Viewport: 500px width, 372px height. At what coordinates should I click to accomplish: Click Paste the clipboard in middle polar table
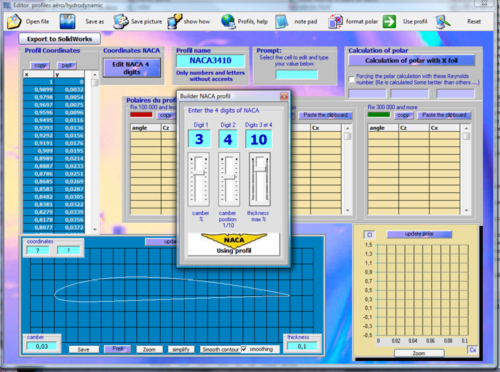[325, 115]
